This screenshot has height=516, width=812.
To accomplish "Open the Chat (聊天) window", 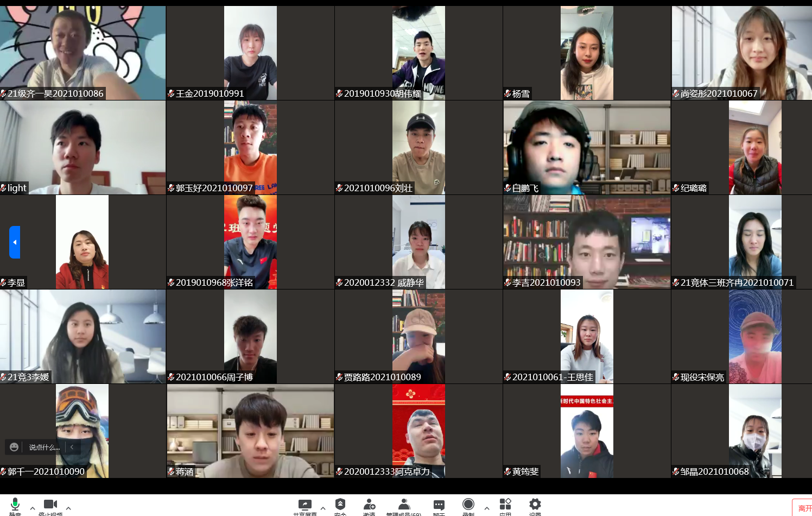I will (x=439, y=505).
